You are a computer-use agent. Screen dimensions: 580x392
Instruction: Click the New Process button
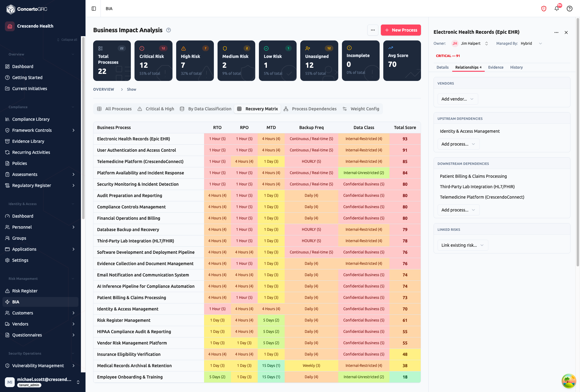point(401,30)
